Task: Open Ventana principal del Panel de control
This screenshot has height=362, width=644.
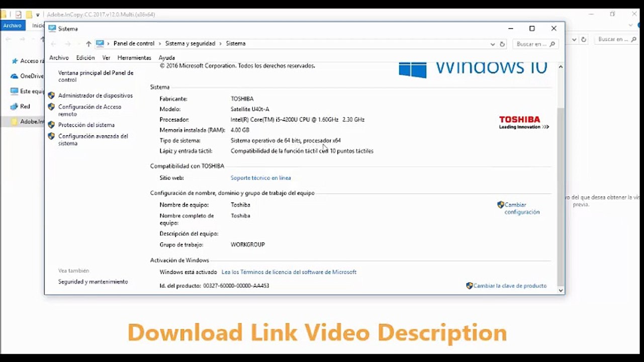Action: [96, 76]
